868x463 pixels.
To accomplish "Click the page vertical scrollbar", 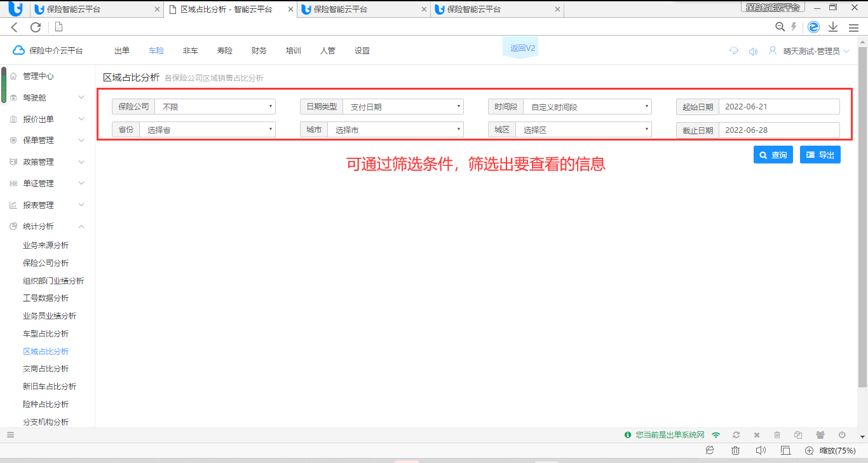I will [x=863, y=216].
